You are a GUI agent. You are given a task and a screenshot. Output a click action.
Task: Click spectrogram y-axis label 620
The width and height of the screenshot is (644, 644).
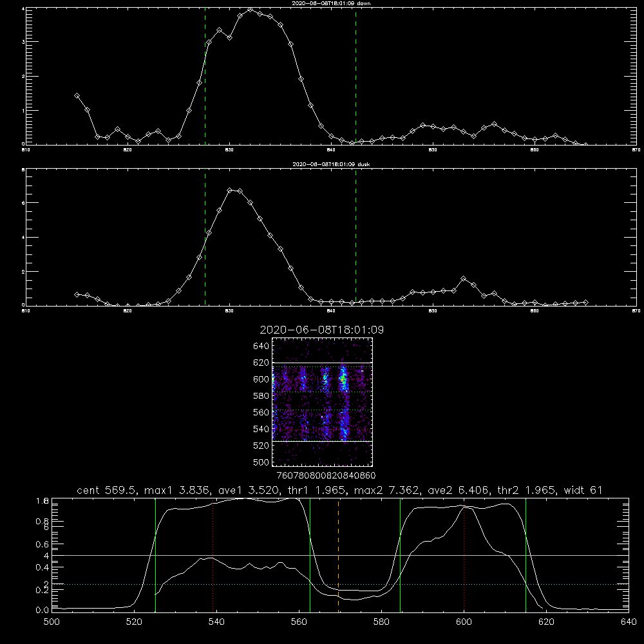[261, 363]
